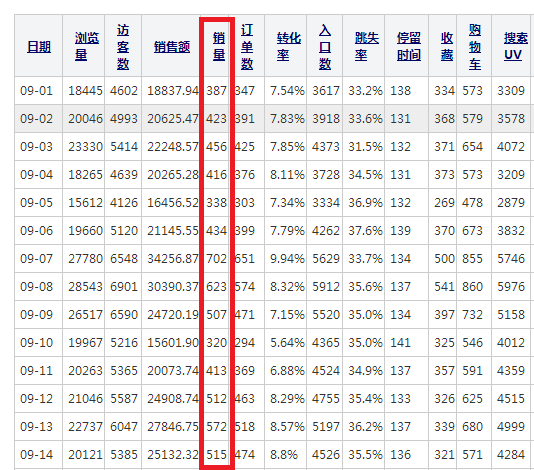Screen dimensions: 534x470
Task: Click sales volume 702
Action: click(217, 258)
